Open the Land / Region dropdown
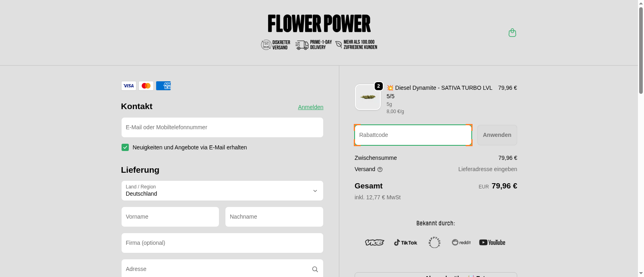The width and height of the screenshot is (644, 277). (222, 191)
